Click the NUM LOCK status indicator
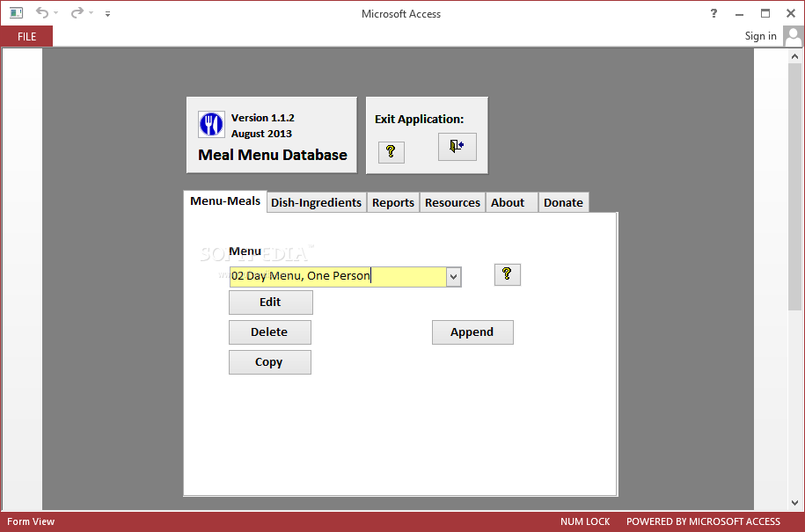The height and width of the screenshot is (532, 805). [585, 521]
